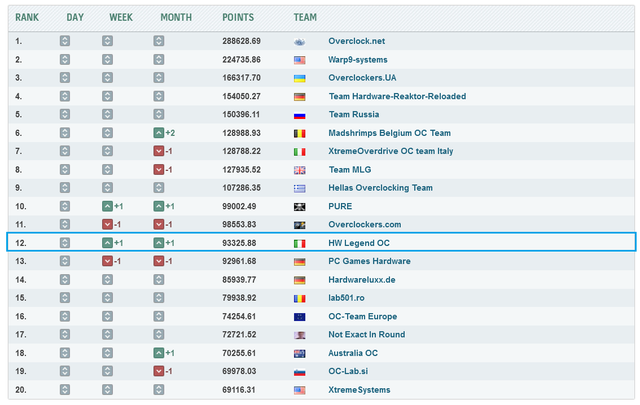Click Belgian flag beside Madshrimps

pyautogui.click(x=300, y=134)
